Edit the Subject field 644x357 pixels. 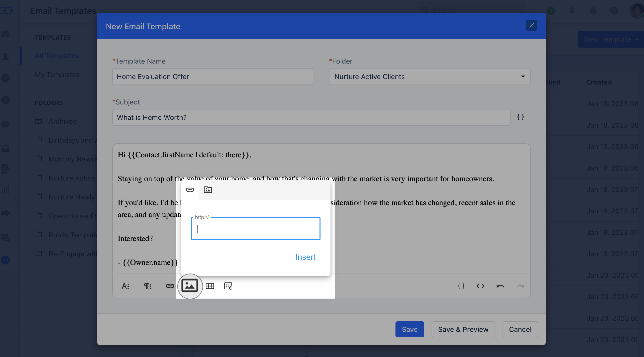pyautogui.click(x=311, y=117)
